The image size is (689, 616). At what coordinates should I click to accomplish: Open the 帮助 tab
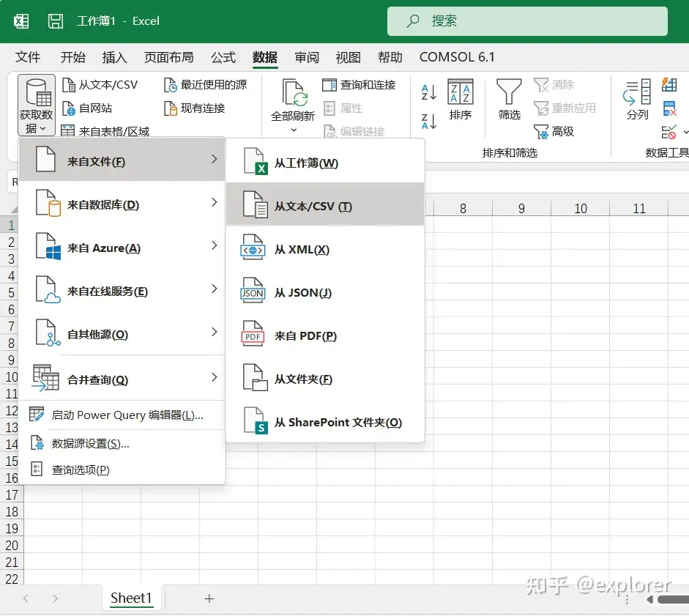[390, 57]
